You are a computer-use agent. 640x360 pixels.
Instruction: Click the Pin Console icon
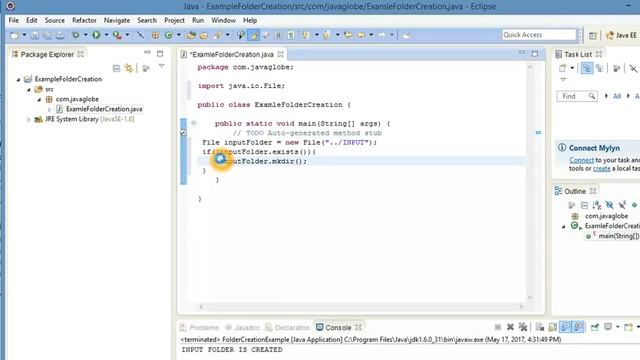click(x=595, y=327)
